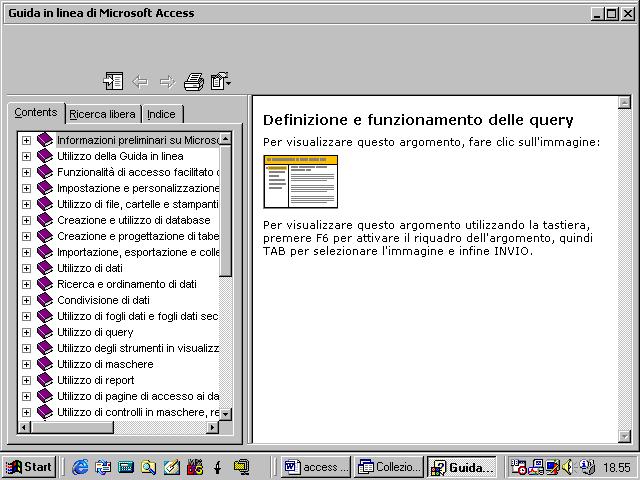Click book icon beside Utilizzo di report
The height and width of the screenshot is (480, 640).
(x=45, y=380)
